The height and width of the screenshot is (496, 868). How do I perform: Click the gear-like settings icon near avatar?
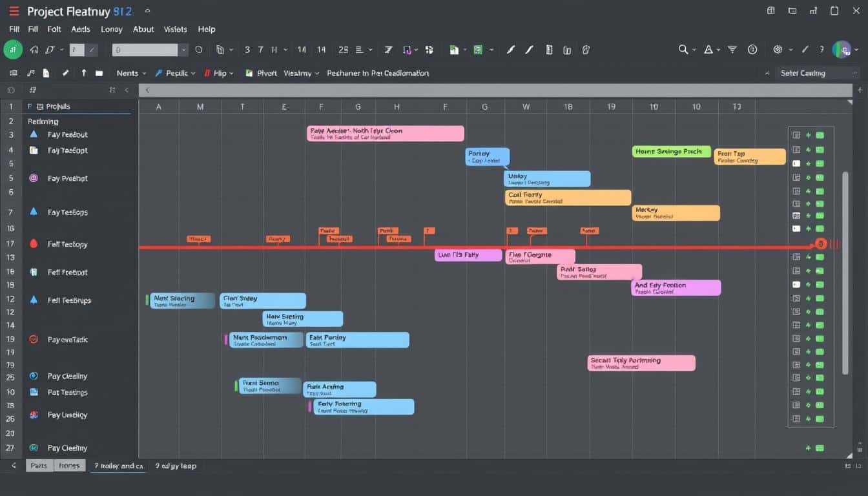point(778,50)
